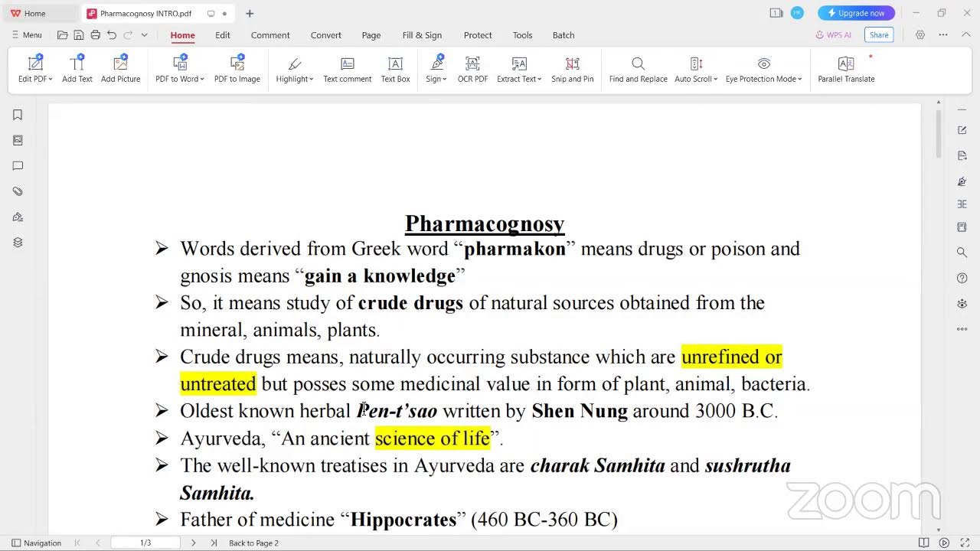Click the page number input field
The height and width of the screenshot is (551, 980).
click(145, 543)
